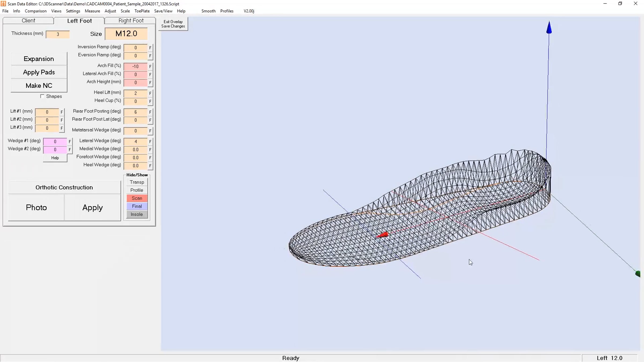Click Exit Overlay Save Changes button
The image size is (644, 362).
tap(173, 24)
